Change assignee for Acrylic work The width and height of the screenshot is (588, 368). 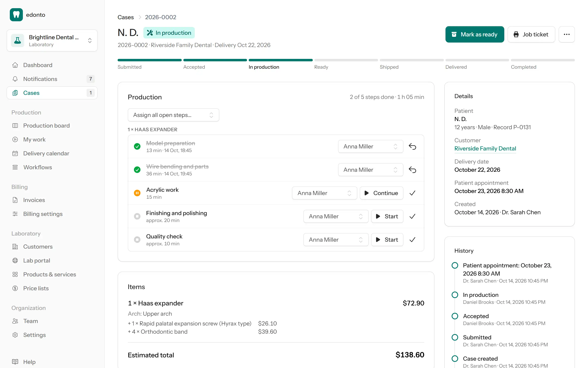click(x=324, y=193)
